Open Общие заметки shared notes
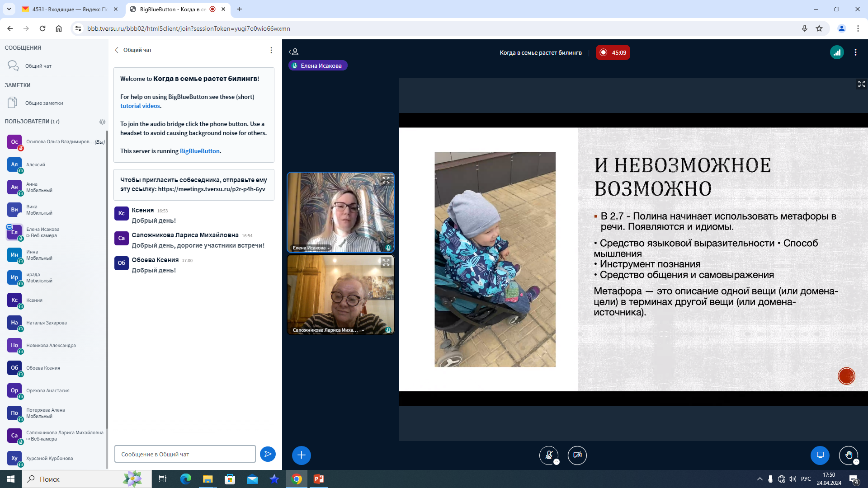The image size is (868, 488). tap(44, 103)
